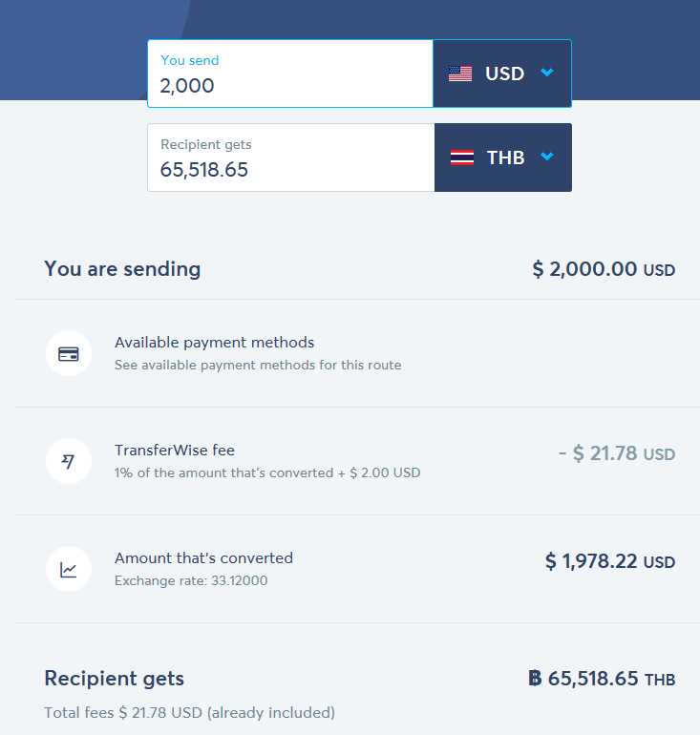Screen dimensions: 700x735
Task: Click the US flag icon
Action: (460, 73)
